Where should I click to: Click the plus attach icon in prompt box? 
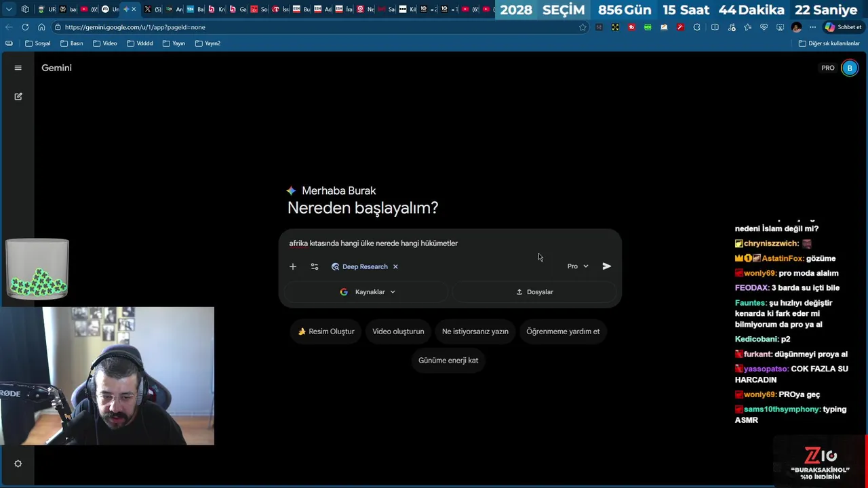(x=293, y=266)
